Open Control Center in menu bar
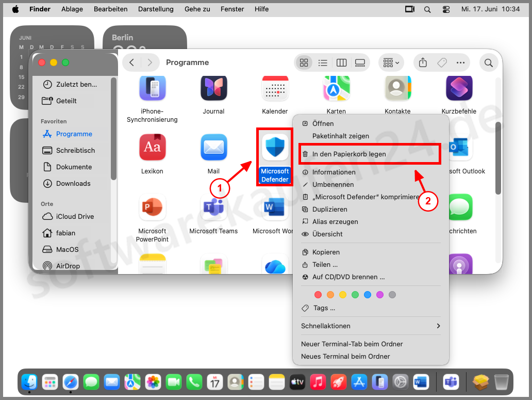 point(446,9)
